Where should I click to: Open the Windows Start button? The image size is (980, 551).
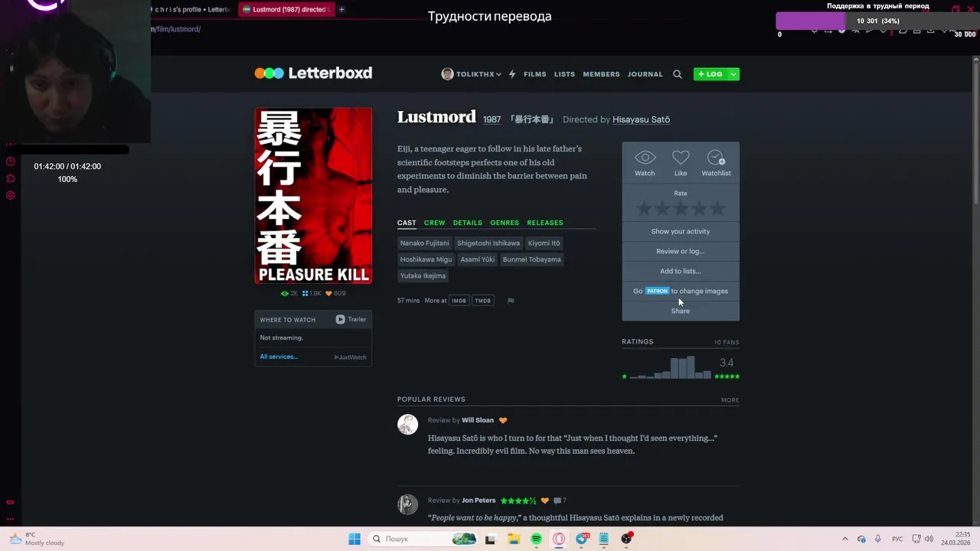point(354,539)
